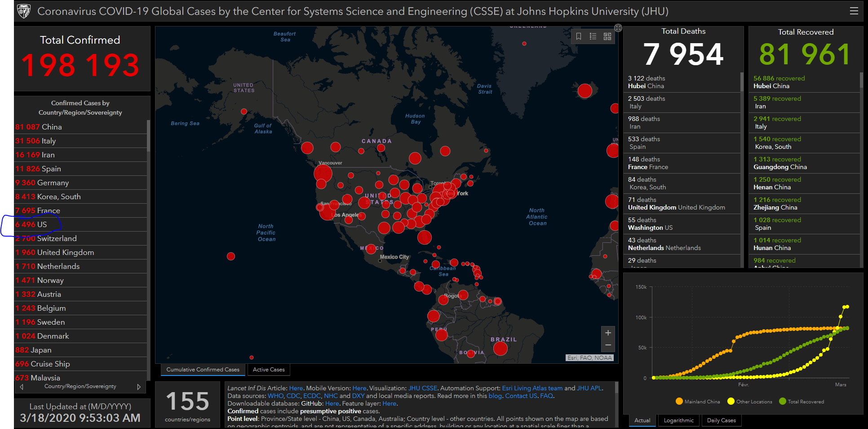Zoom in on the map with the plus button
The height and width of the screenshot is (429, 868).
pos(608,333)
